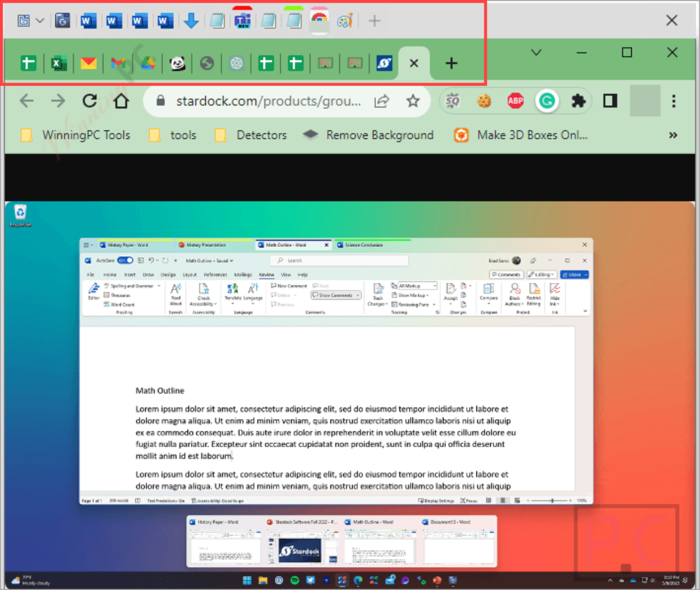Open the All Markup dropdown in Word
700x590 pixels.
(x=417, y=286)
